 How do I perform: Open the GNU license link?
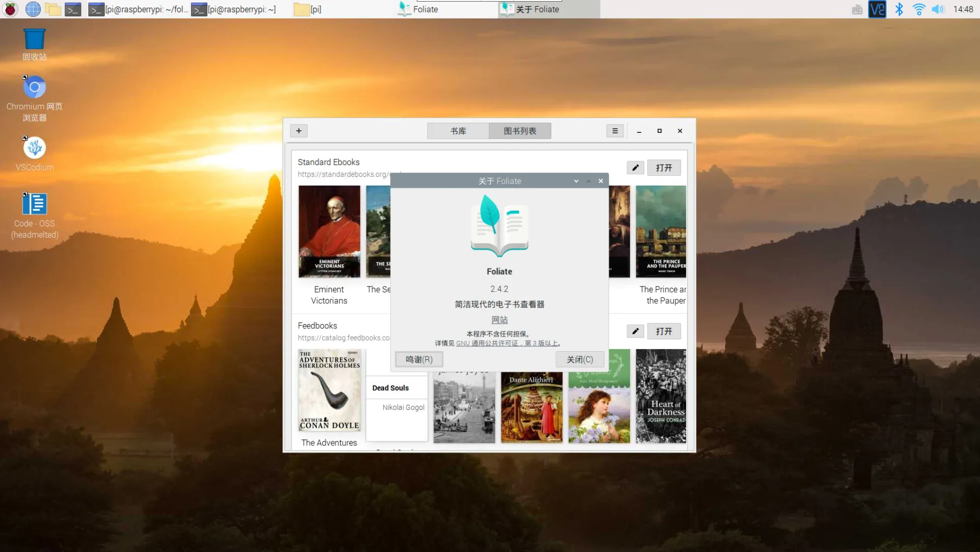click(507, 343)
